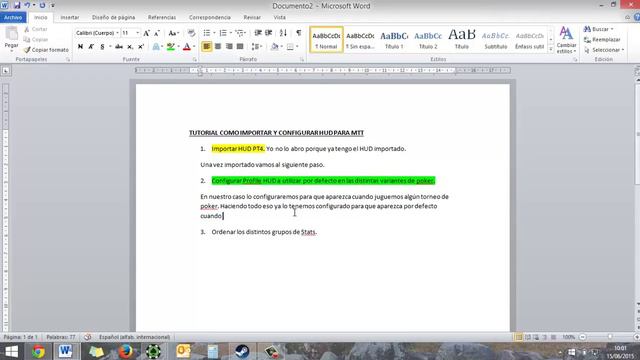Apply the Subtítulo style
Viewport: 640px width, 360px height.
click(x=496, y=40)
